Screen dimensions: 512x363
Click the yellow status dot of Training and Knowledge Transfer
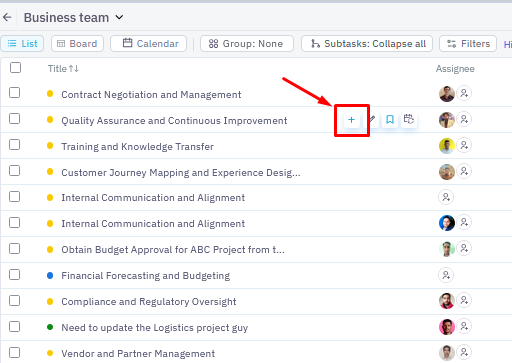point(50,145)
